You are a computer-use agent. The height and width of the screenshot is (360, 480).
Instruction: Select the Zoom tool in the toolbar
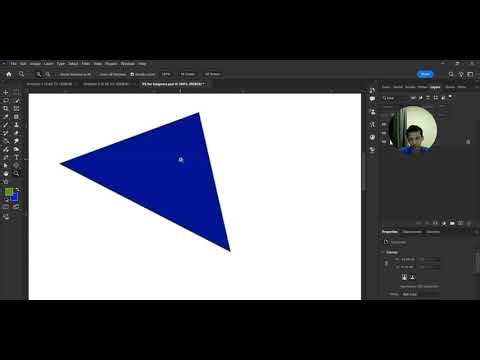16,173
